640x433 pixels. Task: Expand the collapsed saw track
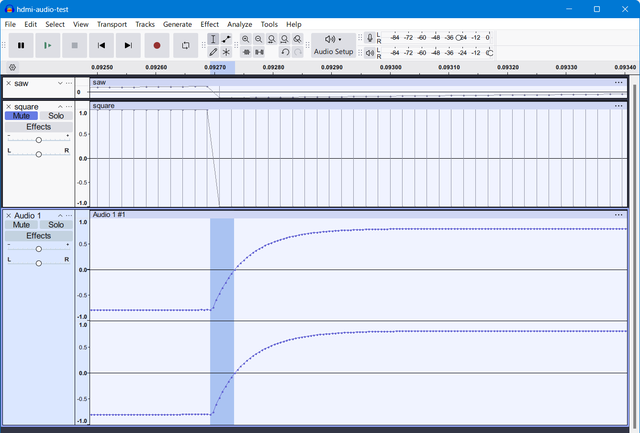point(60,83)
